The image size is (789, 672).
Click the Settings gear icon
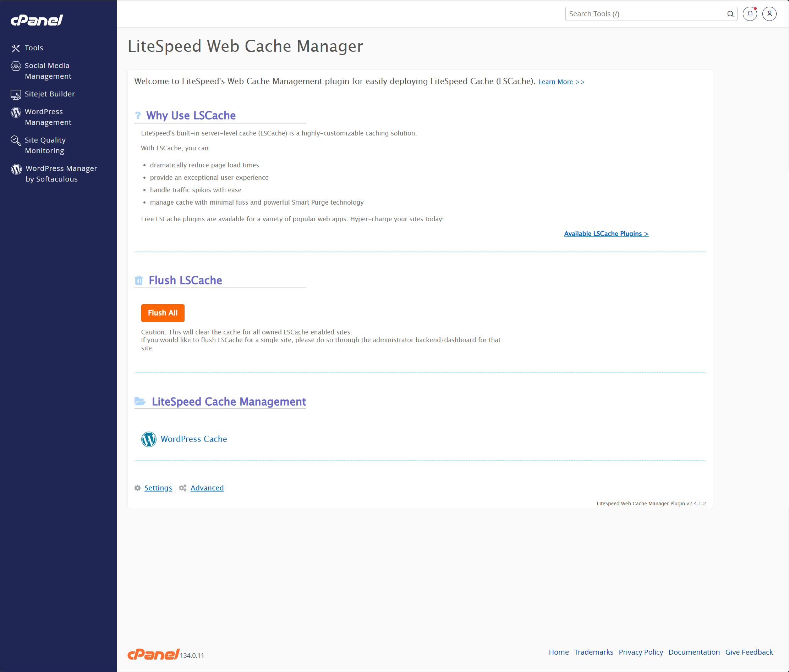tap(137, 488)
